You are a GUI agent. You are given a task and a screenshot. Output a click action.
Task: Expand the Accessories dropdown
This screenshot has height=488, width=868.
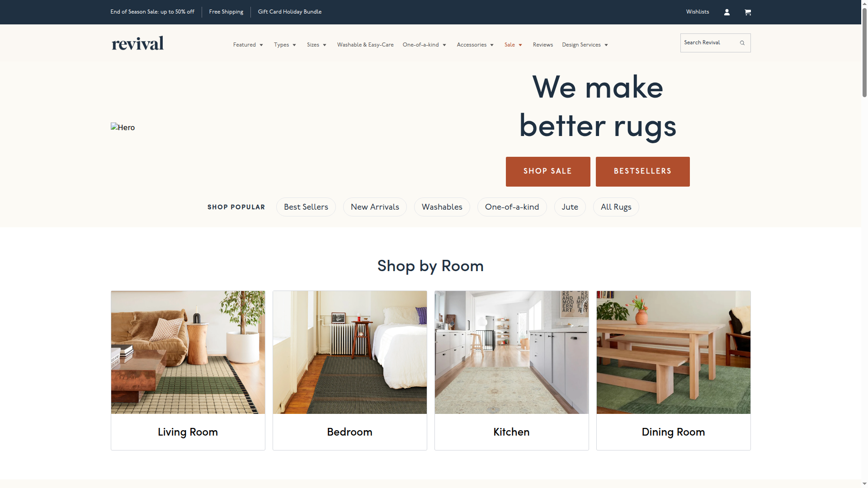475,45
